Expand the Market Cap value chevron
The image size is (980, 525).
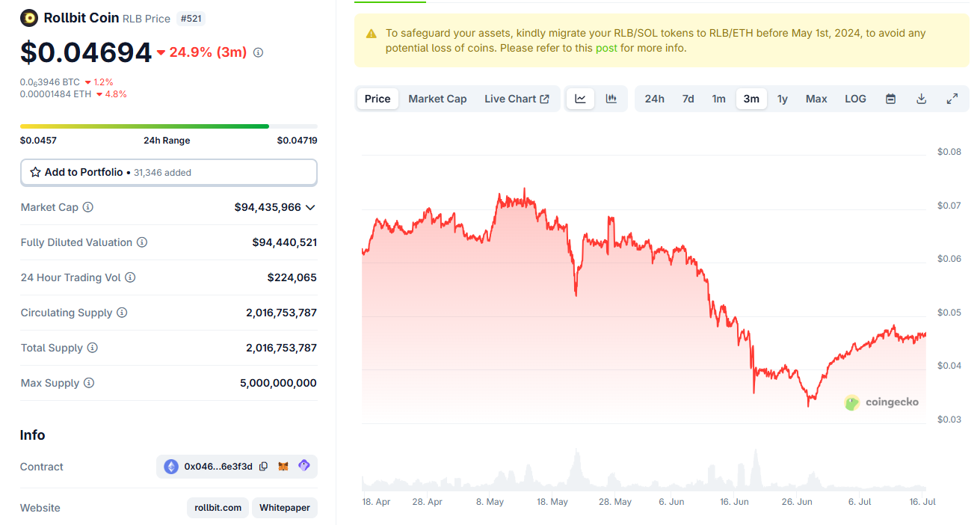[310, 207]
